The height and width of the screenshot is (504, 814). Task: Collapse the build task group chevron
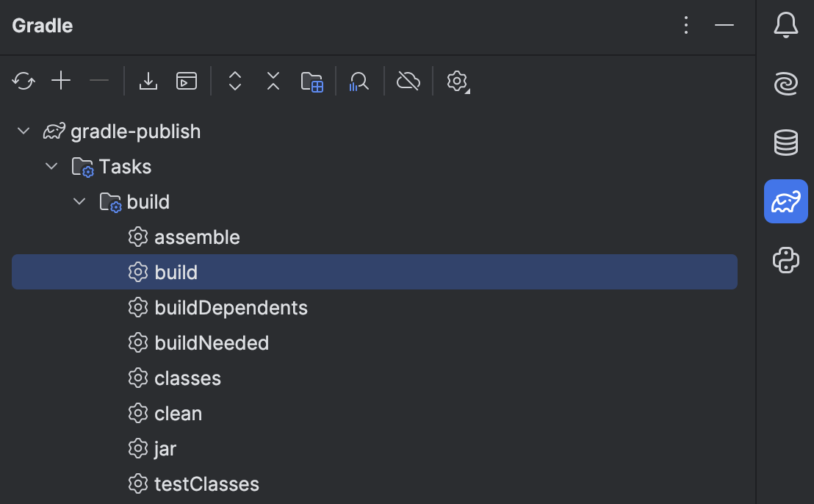[79, 202]
